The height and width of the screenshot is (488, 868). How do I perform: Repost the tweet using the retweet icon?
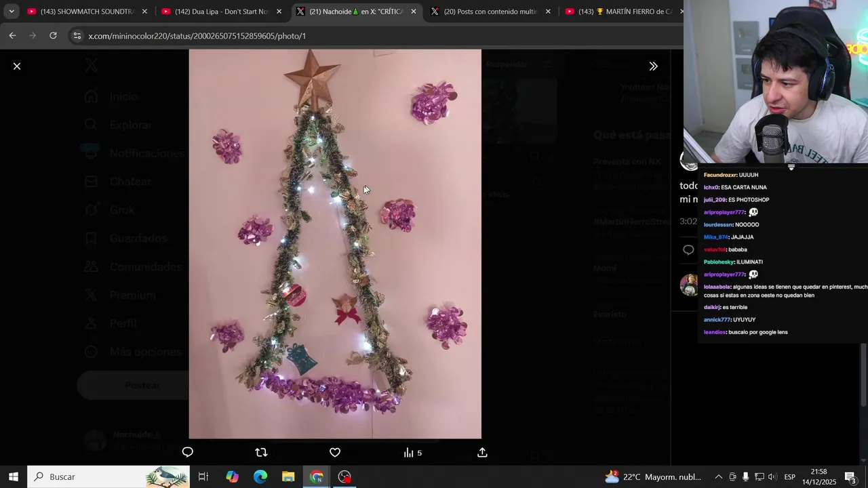(x=261, y=452)
